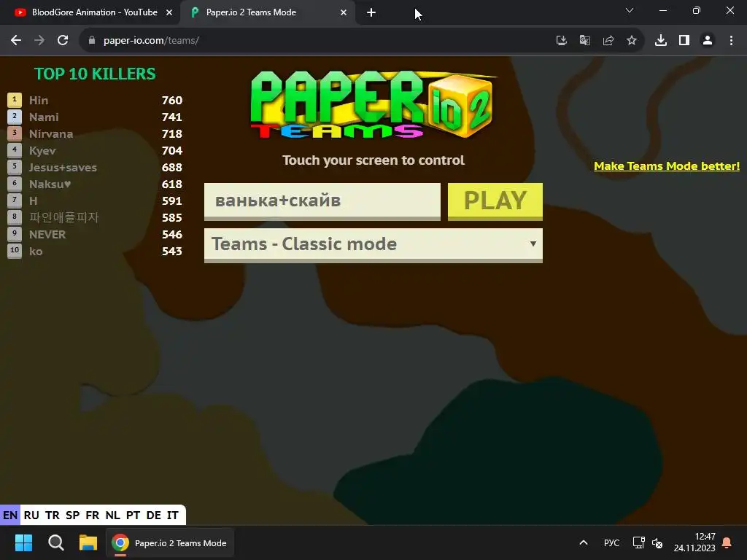
Task: Close the BloodGore Animation tab
Action: point(169,13)
